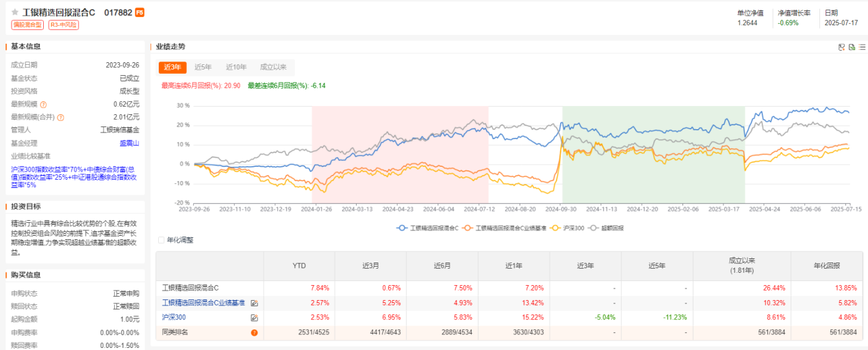Viewport: 868px width, 350px height.
Task: Click the 基本信息 section header
Action: [x=26, y=46]
